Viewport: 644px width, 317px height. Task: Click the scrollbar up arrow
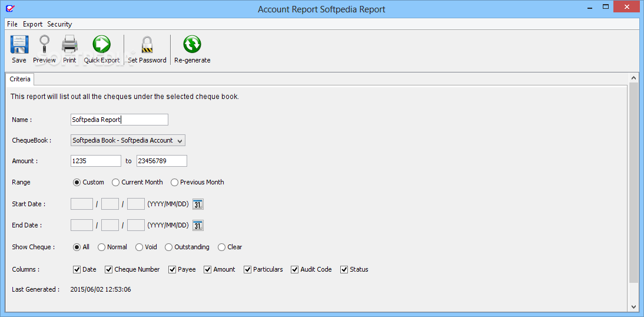point(633,78)
